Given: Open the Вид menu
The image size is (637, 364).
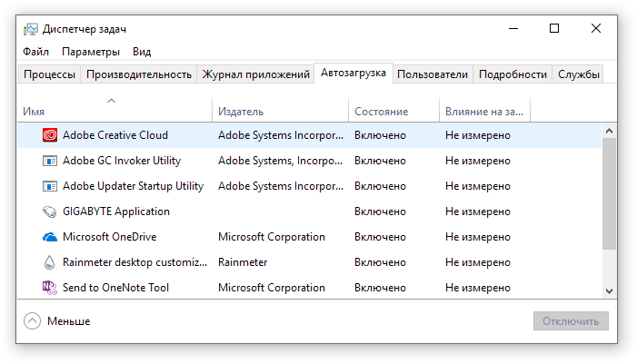Looking at the screenshot, I should click(x=142, y=52).
